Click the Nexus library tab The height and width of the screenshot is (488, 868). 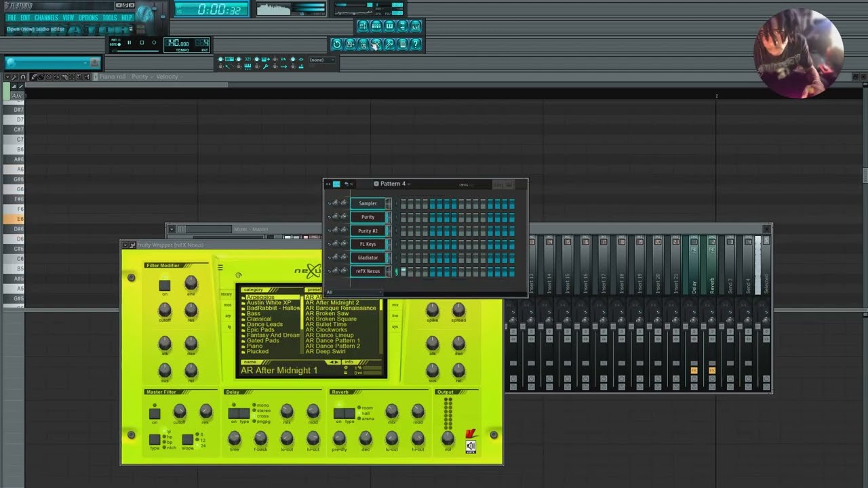point(226,294)
